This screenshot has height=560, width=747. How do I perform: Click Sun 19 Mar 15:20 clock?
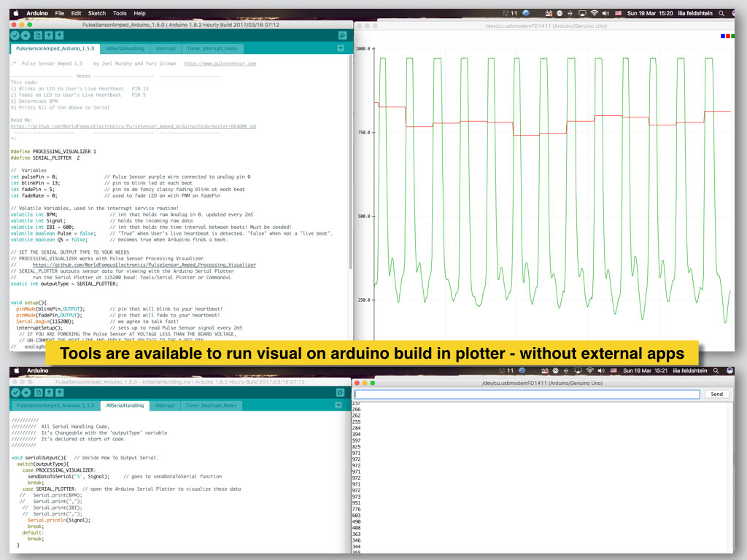[x=650, y=13]
